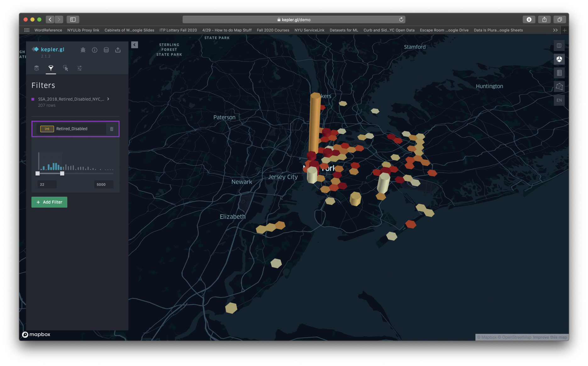This screenshot has height=366, width=588.
Task: Click Improve this map link
Action: 550,337
